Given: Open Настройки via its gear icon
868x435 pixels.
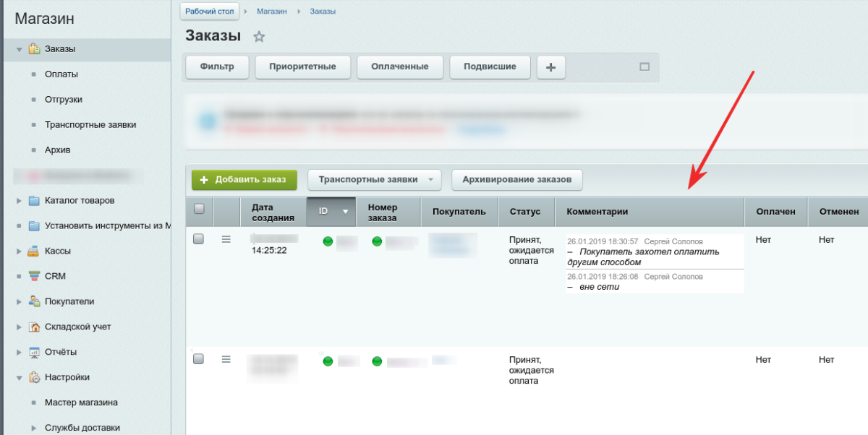Looking at the screenshot, I should [33, 377].
